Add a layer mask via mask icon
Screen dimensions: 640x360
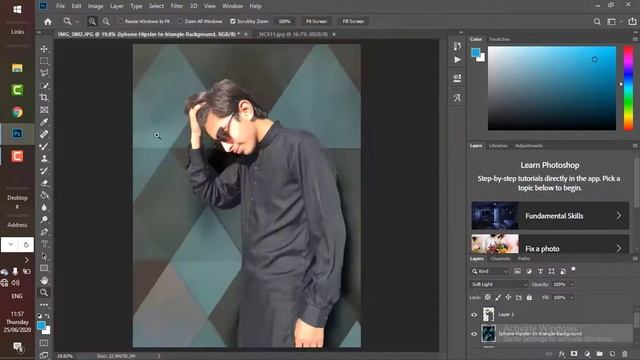574,354
